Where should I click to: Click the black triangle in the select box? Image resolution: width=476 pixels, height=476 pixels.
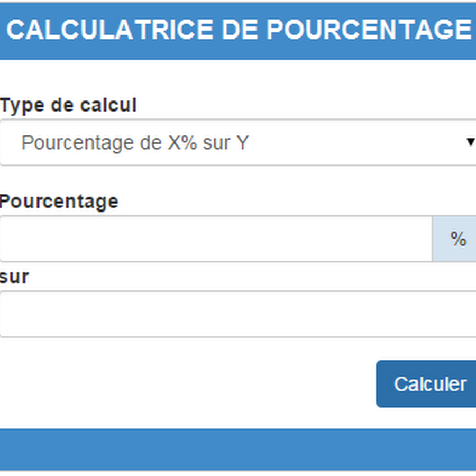[x=470, y=142]
